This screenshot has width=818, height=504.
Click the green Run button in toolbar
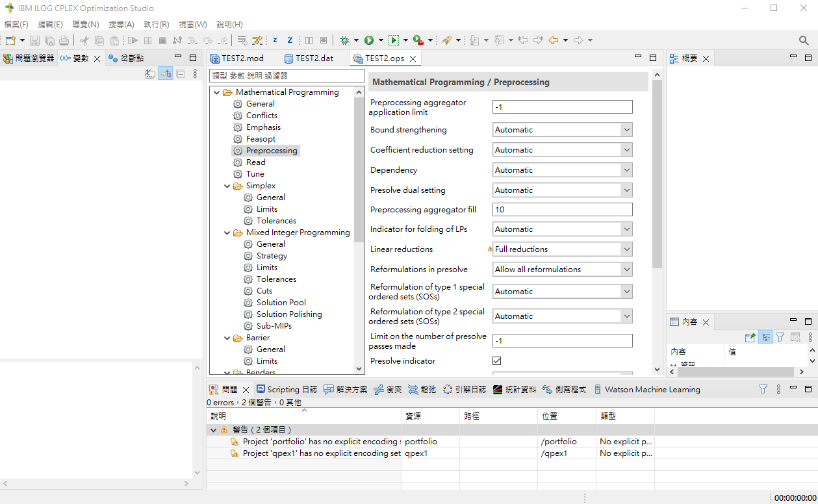(x=369, y=40)
